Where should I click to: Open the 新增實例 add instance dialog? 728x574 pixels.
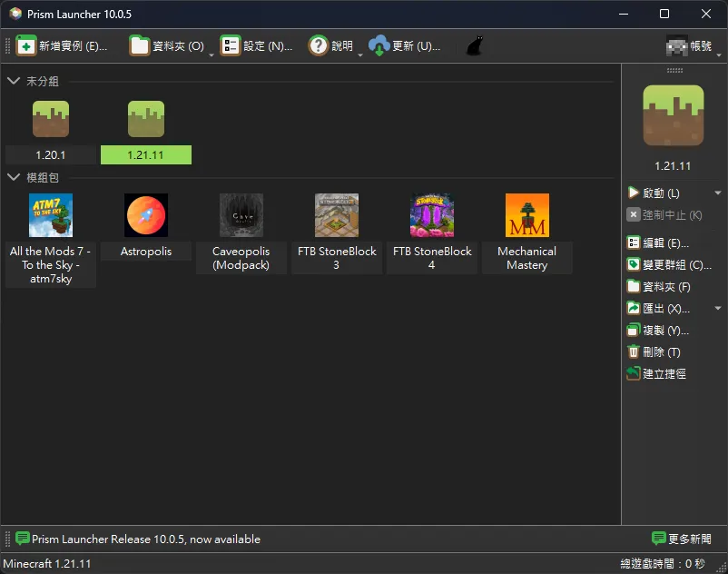pos(62,45)
